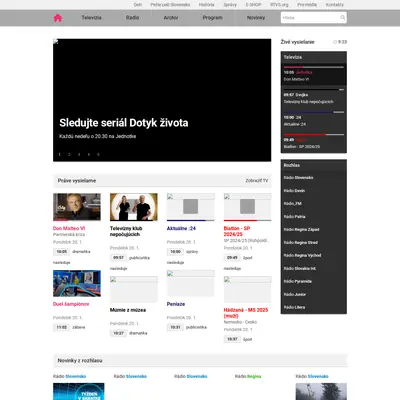Open the Duel šampiónov title link

(x=71, y=304)
